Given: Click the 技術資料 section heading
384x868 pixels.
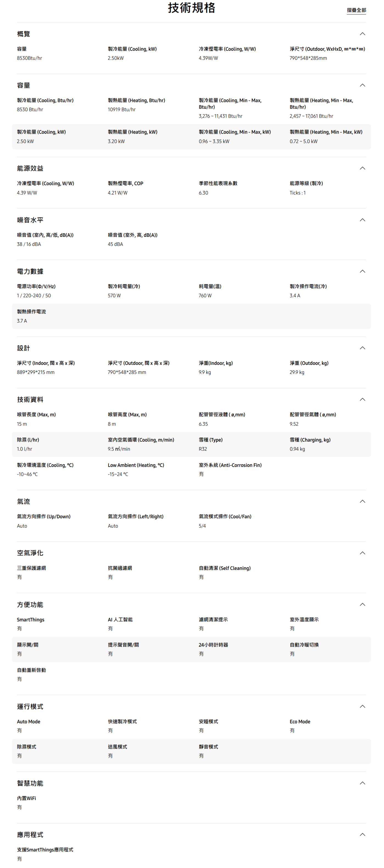Looking at the screenshot, I should (30, 400).
